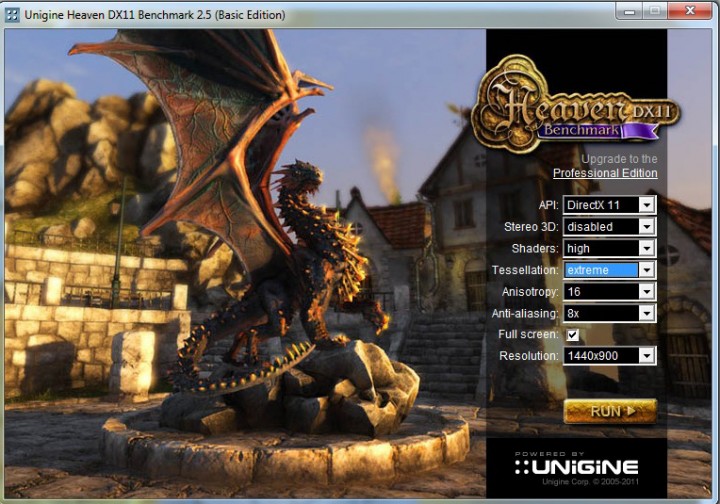Click the 'Anti-aliasing:' label
Screen dimensions: 720x504
[525, 314]
